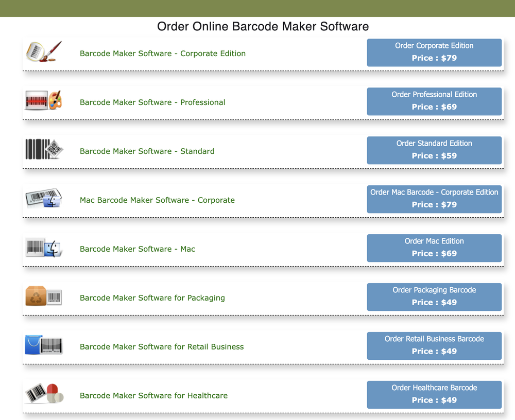
Task: Click Order Mac Edition button priced $69
Action: (x=434, y=248)
